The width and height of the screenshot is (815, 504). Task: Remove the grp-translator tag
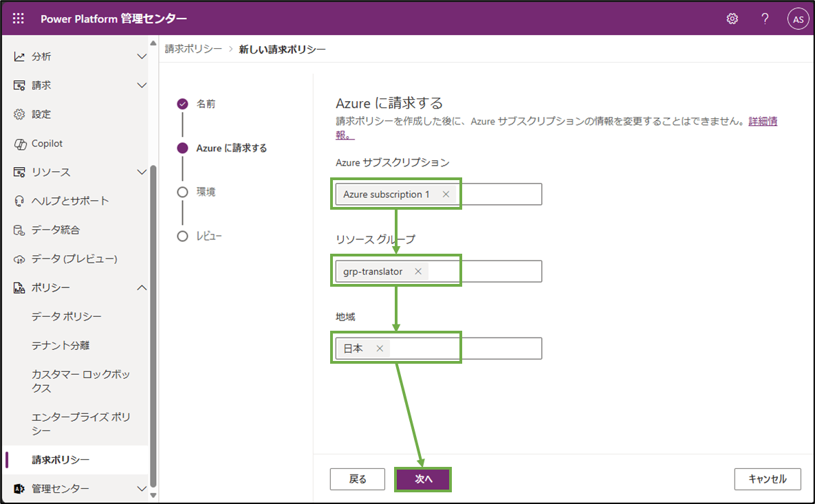coord(418,271)
